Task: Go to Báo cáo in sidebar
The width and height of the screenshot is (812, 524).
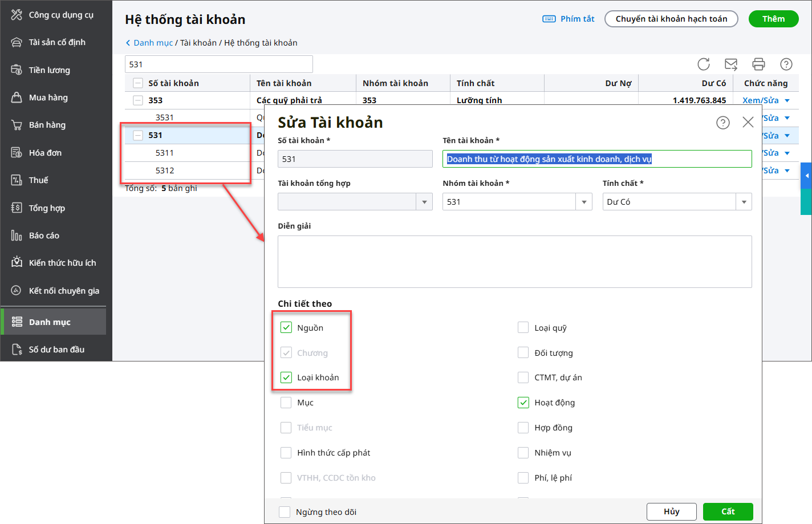Action: pos(44,235)
